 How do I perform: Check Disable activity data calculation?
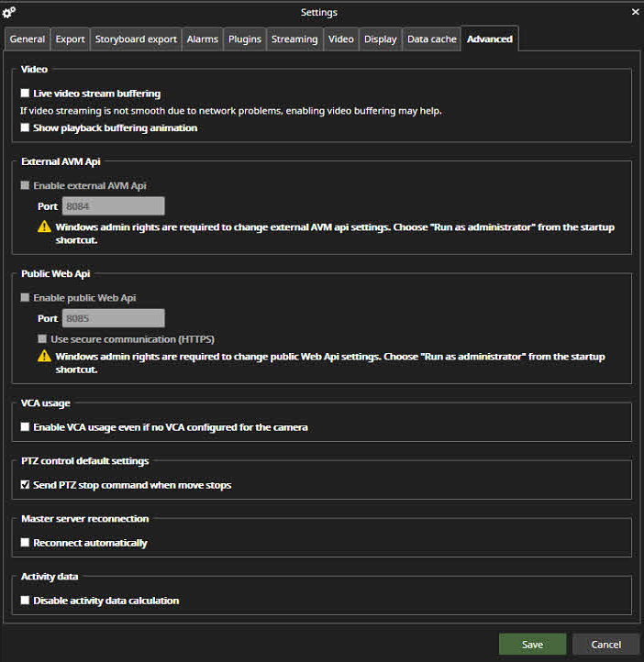pos(26,601)
